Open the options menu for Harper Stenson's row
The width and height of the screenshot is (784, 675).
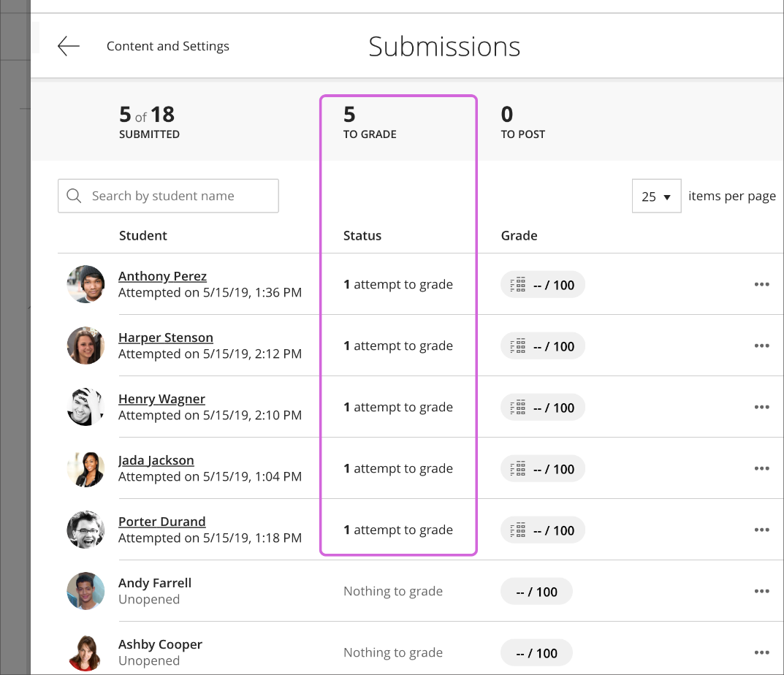[x=761, y=346]
